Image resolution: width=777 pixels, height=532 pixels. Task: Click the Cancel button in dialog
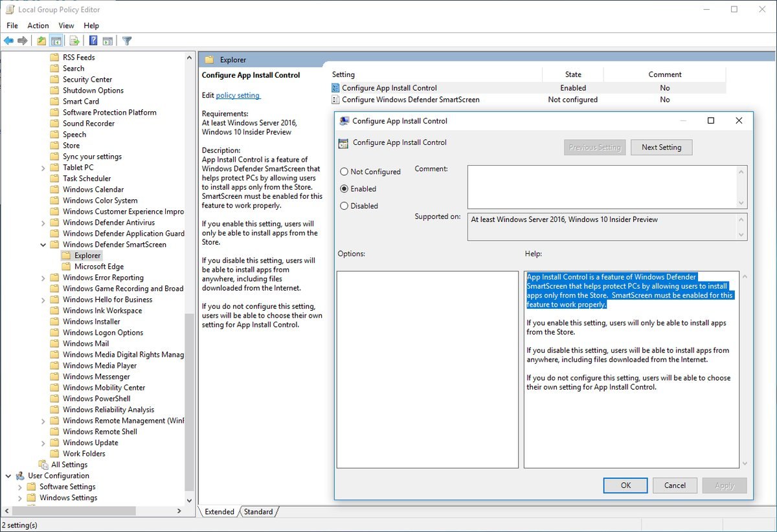[x=675, y=485]
